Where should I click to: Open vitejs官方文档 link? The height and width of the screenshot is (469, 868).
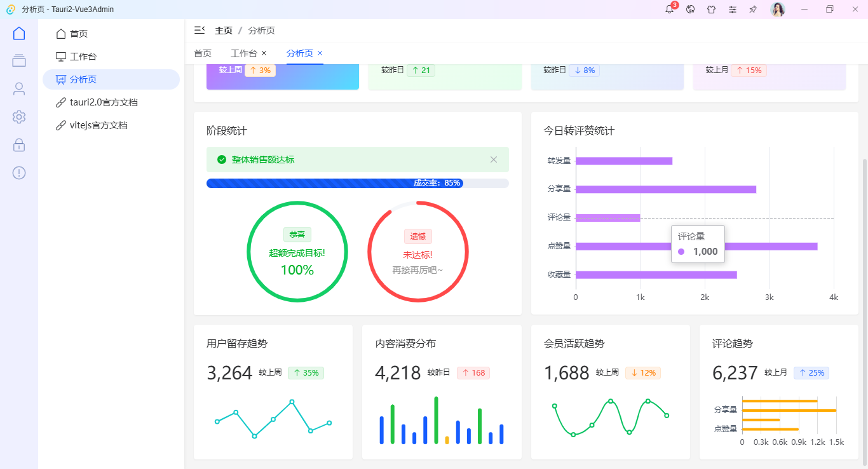111,125
